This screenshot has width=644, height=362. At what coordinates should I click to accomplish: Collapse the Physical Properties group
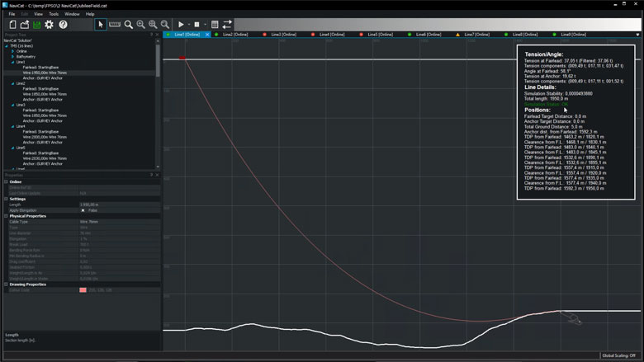6,216
